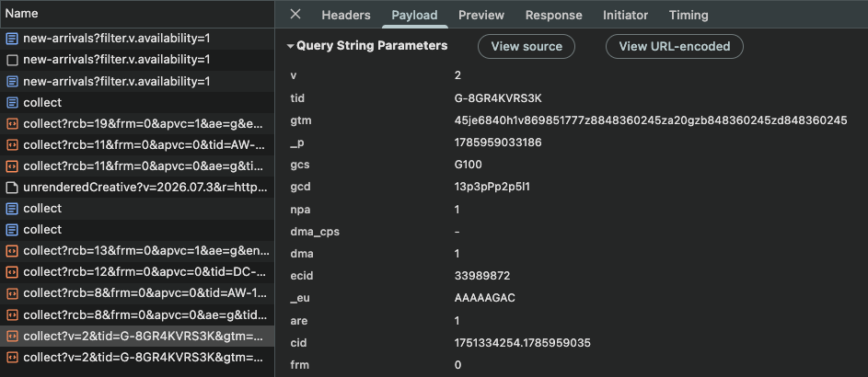Image resolution: width=868 pixels, height=377 pixels.
Task: Click icon of collect?rcb=11 request ending tid=AW-
Action: [x=12, y=145]
